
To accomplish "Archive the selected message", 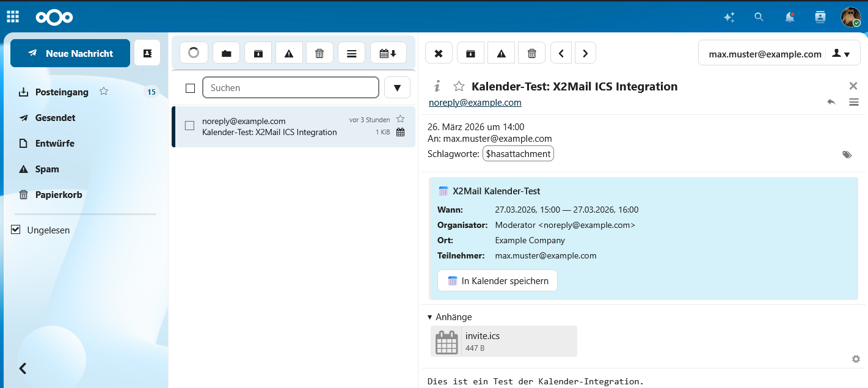I will [x=470, y=53].
